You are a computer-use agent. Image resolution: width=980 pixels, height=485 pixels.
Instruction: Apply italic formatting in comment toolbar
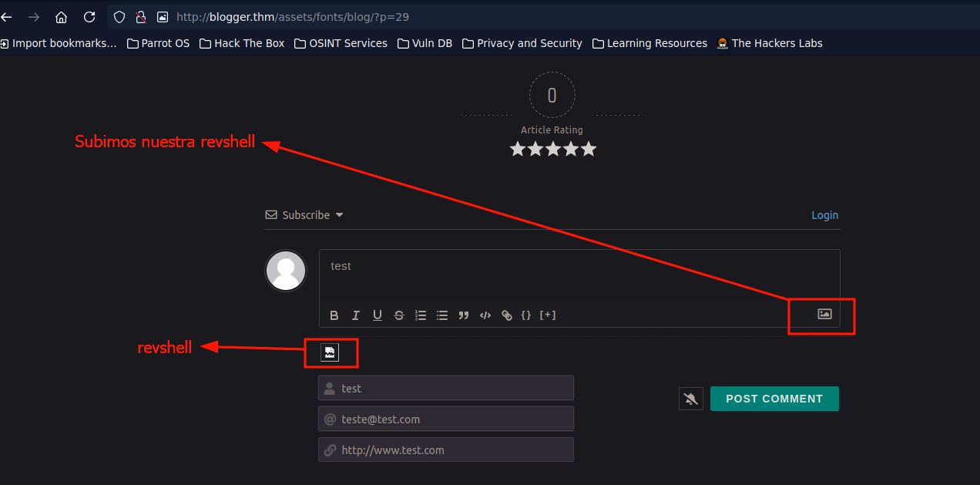[x=356, y=315]
